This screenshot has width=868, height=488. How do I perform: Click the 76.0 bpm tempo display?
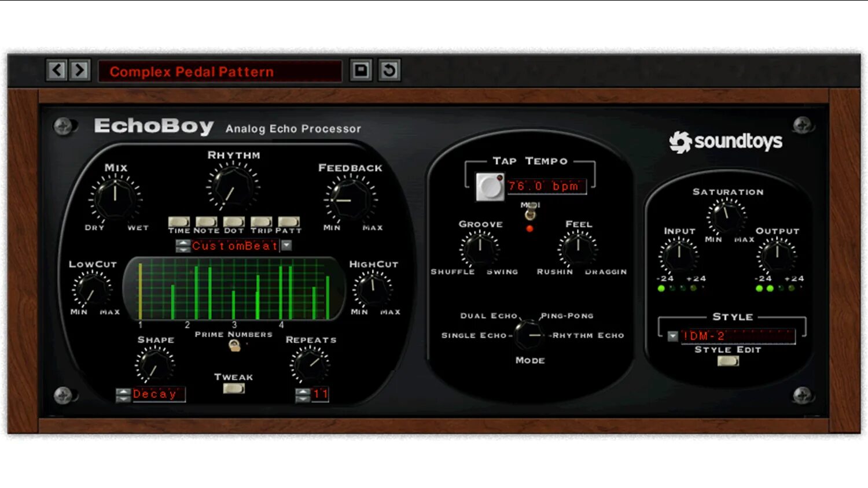click(547, 186)
